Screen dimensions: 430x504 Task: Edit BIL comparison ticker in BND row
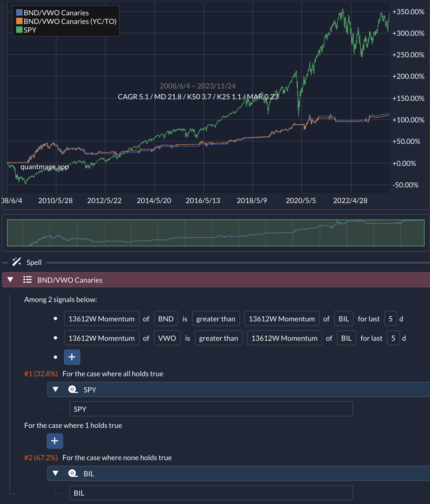[344, 319]
